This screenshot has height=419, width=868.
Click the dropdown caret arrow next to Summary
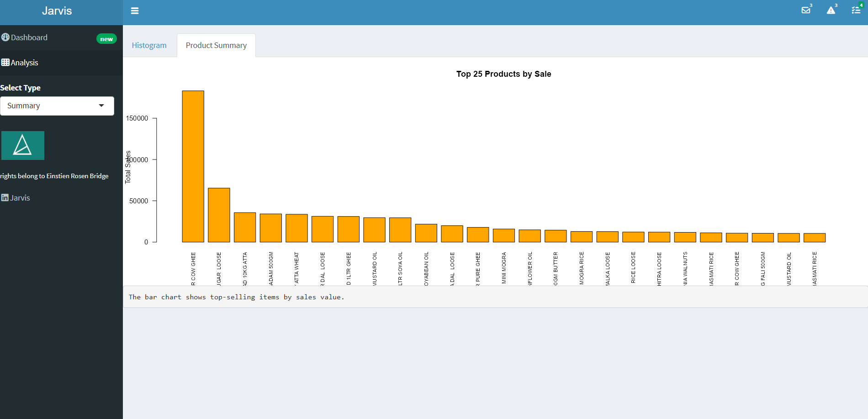101,106
